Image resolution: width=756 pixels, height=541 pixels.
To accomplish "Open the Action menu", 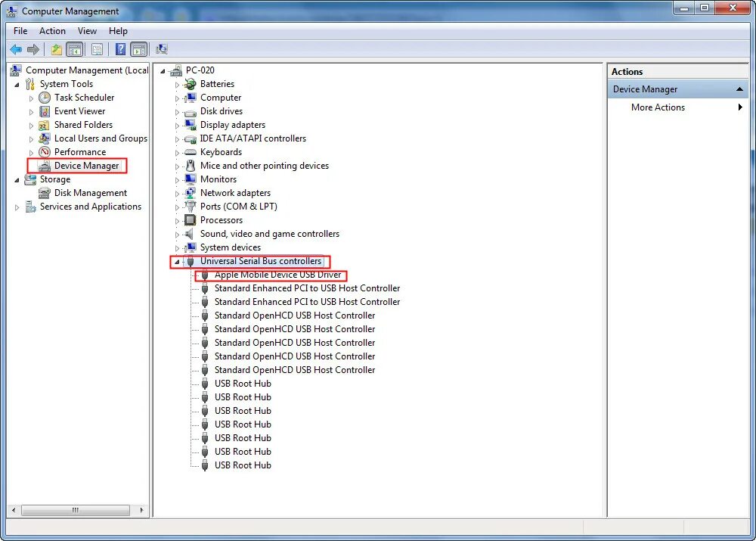I will pyautogui.click(x=52, y=31).
